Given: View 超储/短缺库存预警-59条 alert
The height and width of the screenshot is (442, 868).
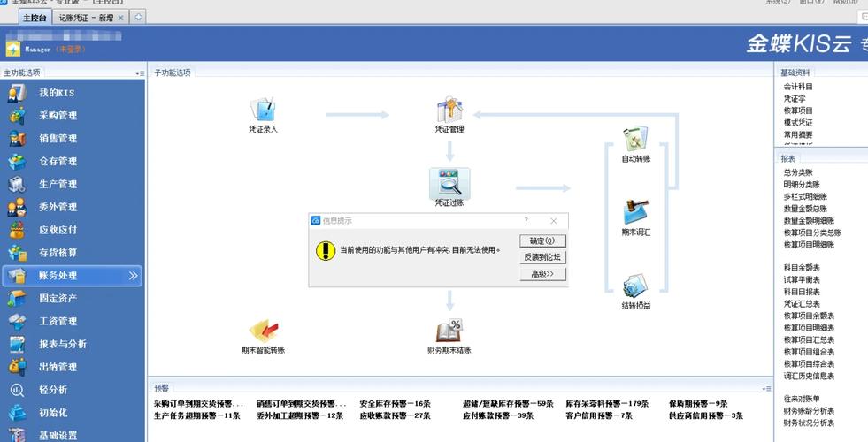Looking at the screenshot, I should 508,404.
